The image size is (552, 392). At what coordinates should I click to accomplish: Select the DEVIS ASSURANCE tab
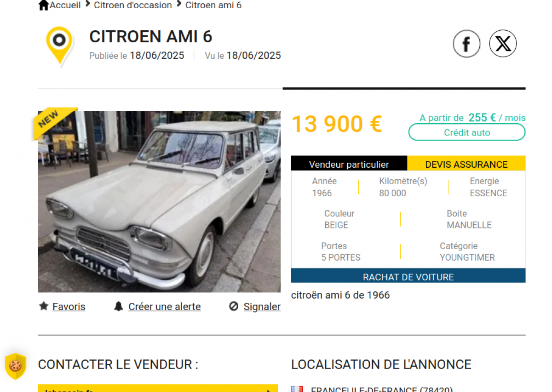point(466,164)
